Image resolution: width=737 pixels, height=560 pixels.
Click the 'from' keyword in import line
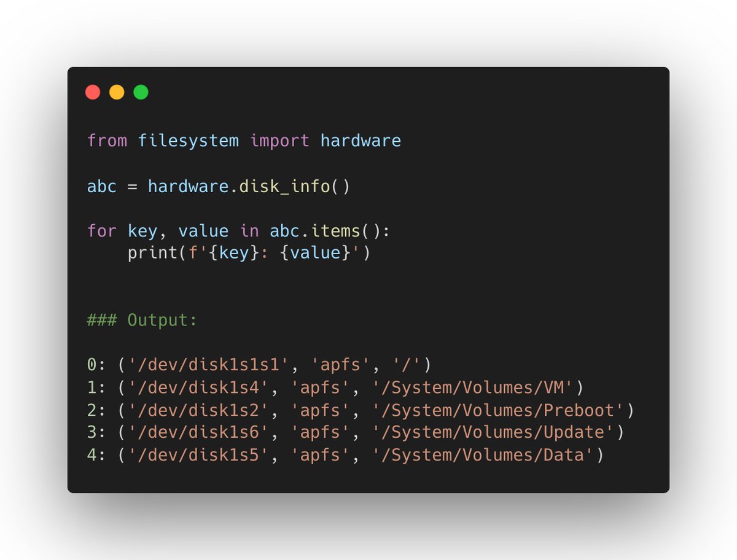[107, 141]
